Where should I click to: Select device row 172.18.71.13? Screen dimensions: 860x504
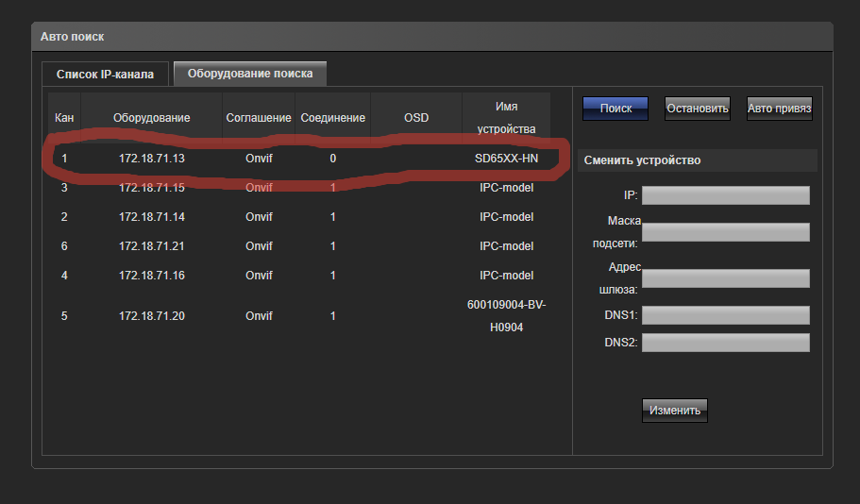(x=152, y=159)
